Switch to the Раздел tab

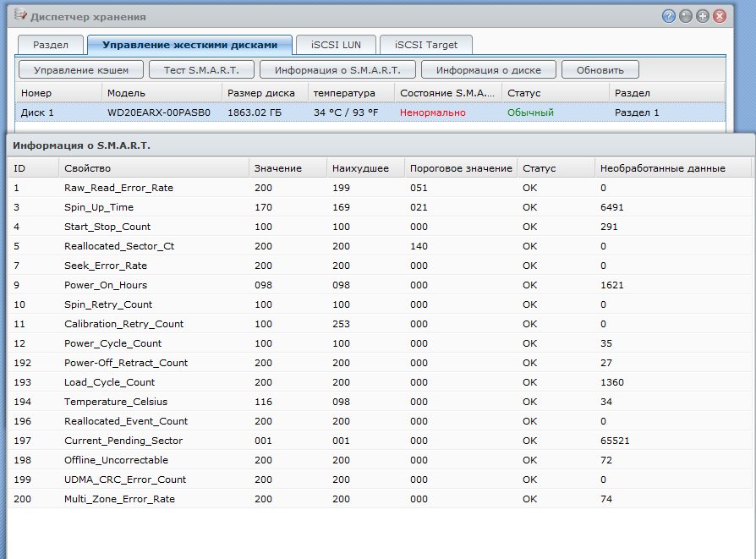(x=51, y=45)
